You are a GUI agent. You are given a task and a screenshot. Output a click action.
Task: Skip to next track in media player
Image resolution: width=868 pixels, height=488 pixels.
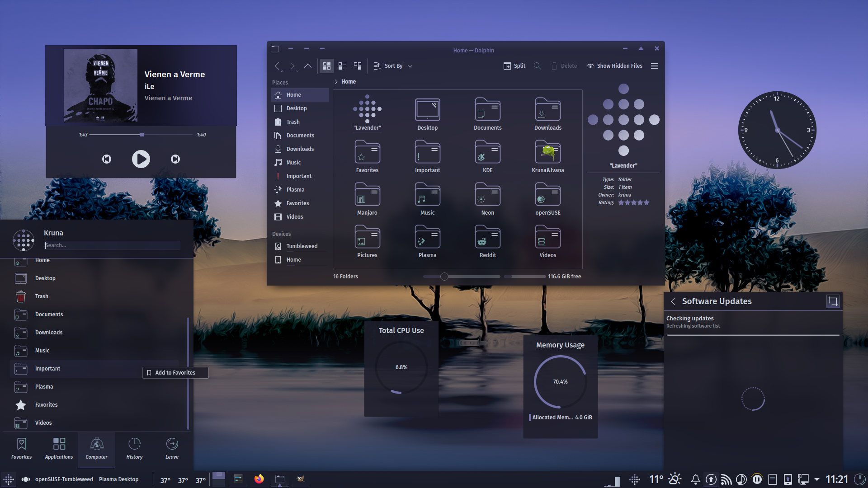pyautogui.click(x=175, y=159)
